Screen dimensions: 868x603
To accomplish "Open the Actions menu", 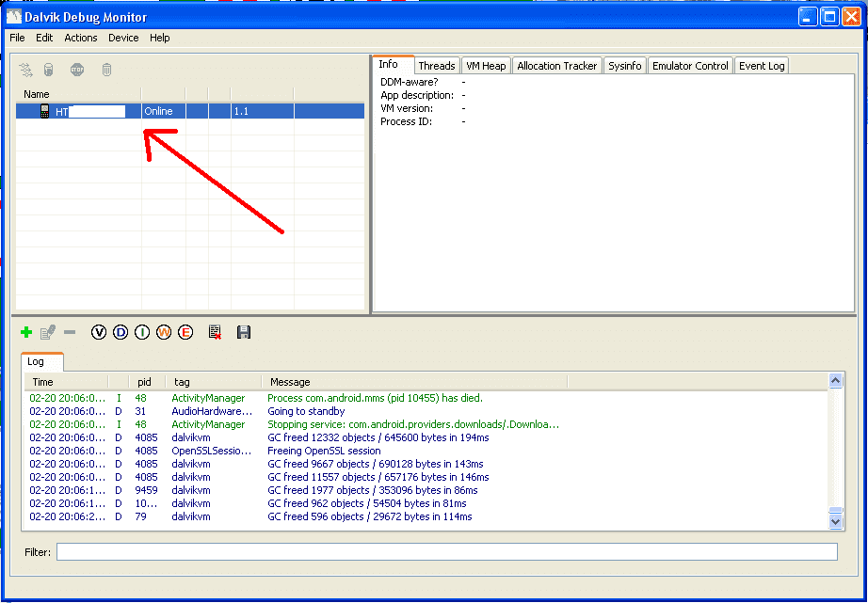I will 81,38.
